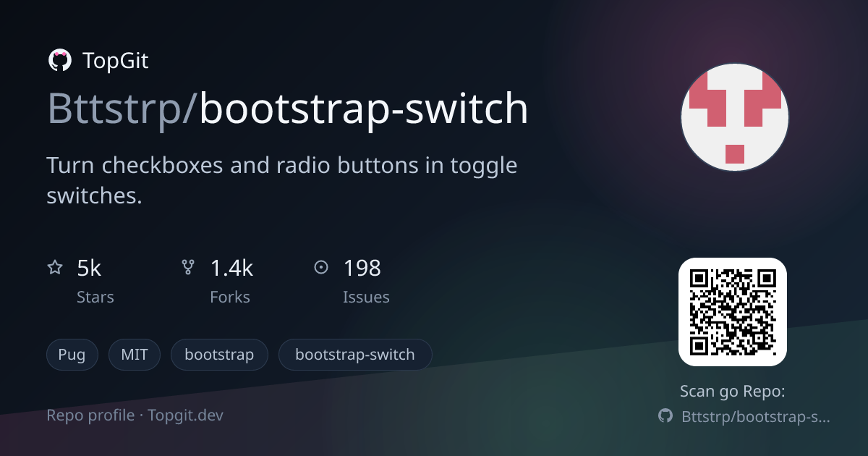Click the MIT license tag
The image size is (868, 456).
135,355
